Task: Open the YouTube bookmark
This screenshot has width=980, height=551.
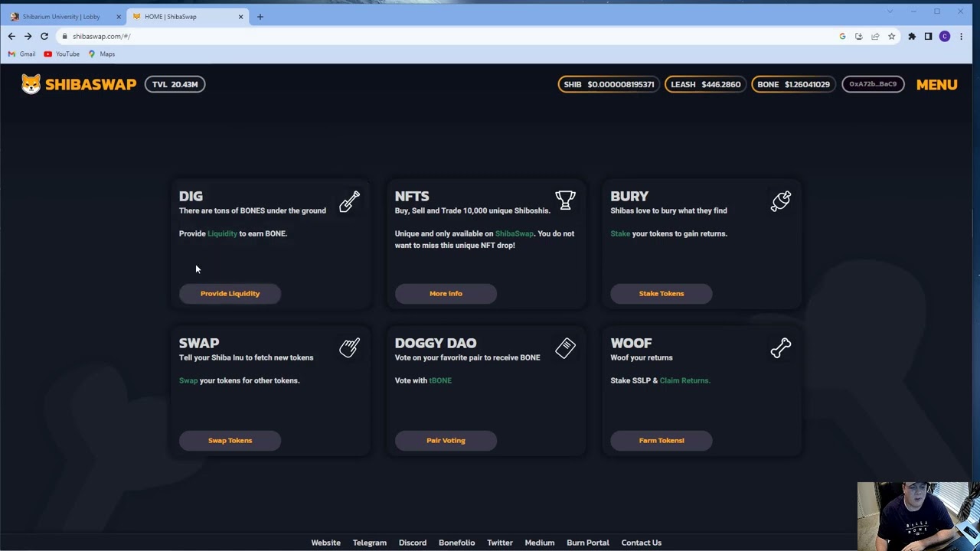Action: (x=62, y=54)
